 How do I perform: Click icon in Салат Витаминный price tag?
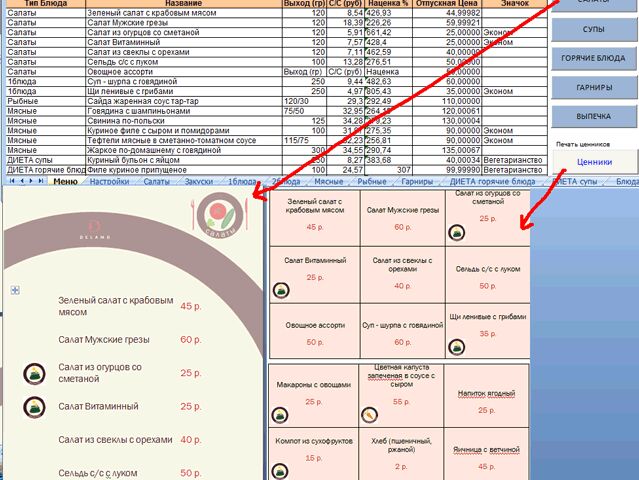click(281, 291)
